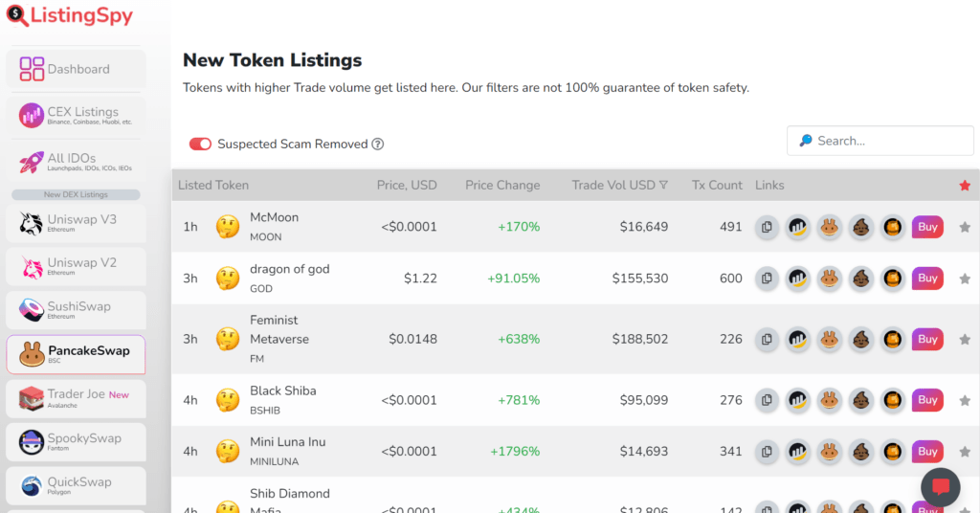Image resolution: width=980 pixels, height=513 pixels.
Task: Click the Listed Token column header
Action: click(x=213, y=186)
